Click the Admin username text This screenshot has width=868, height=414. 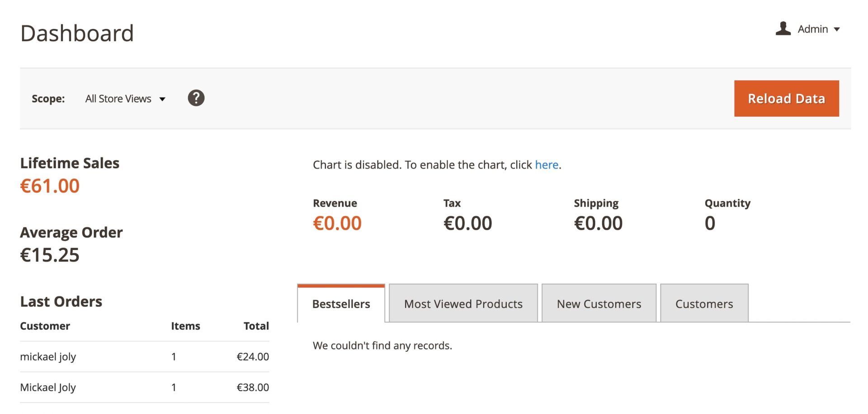[x=812, y=29]
